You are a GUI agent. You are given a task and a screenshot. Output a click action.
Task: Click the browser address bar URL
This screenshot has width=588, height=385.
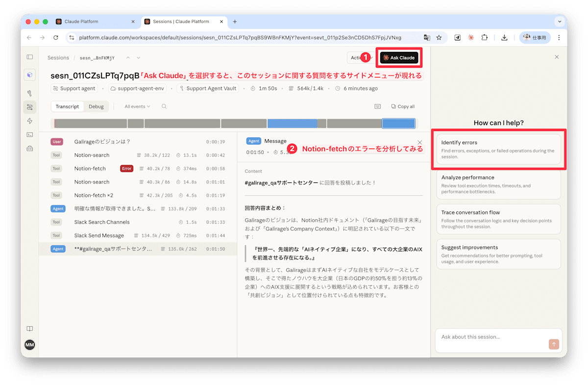pos(240,37)
